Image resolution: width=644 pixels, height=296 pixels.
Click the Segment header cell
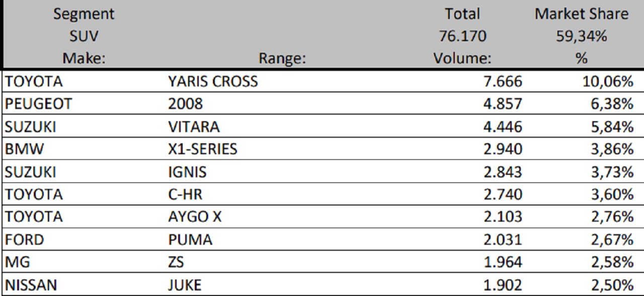[84, 14]
